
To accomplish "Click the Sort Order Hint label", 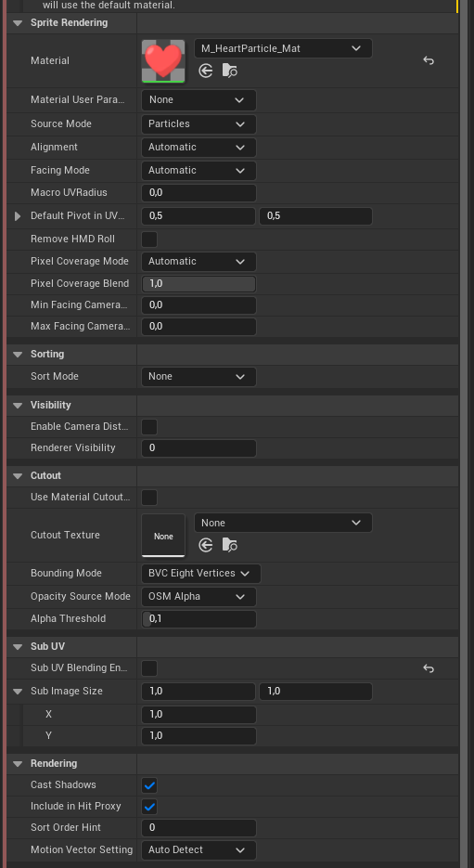I will coord(66,827).
